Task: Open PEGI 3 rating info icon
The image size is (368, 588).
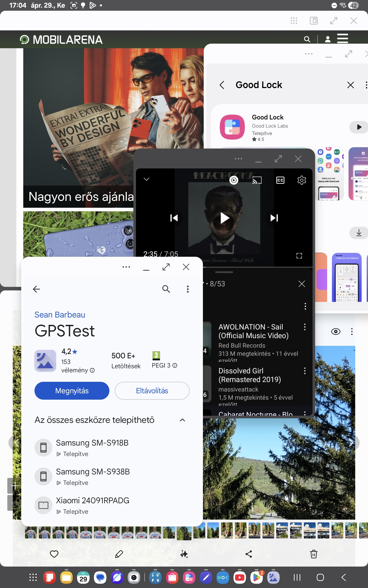Action: (175, 365)
